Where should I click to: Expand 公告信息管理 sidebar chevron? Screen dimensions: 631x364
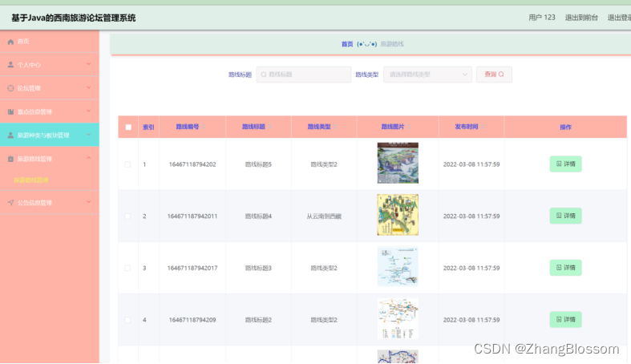[88, 202]
